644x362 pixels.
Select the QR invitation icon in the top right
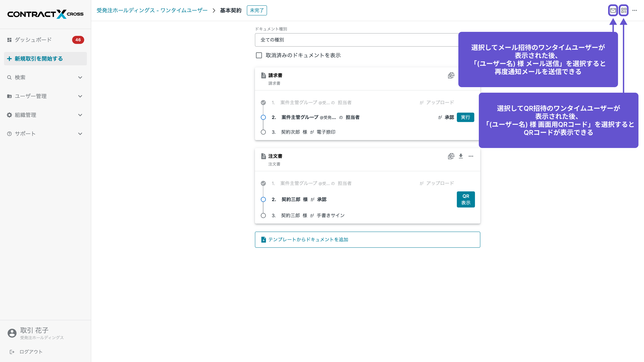click(624, 11)
